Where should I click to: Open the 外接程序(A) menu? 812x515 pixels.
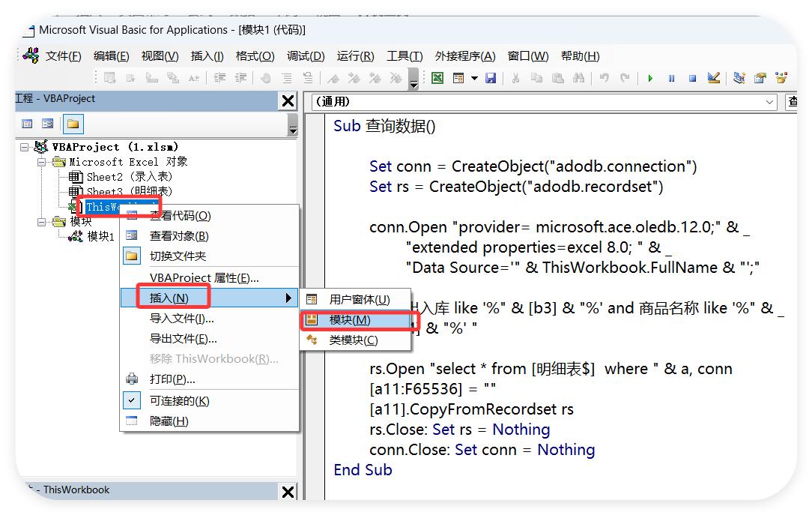tap(465, 56)
